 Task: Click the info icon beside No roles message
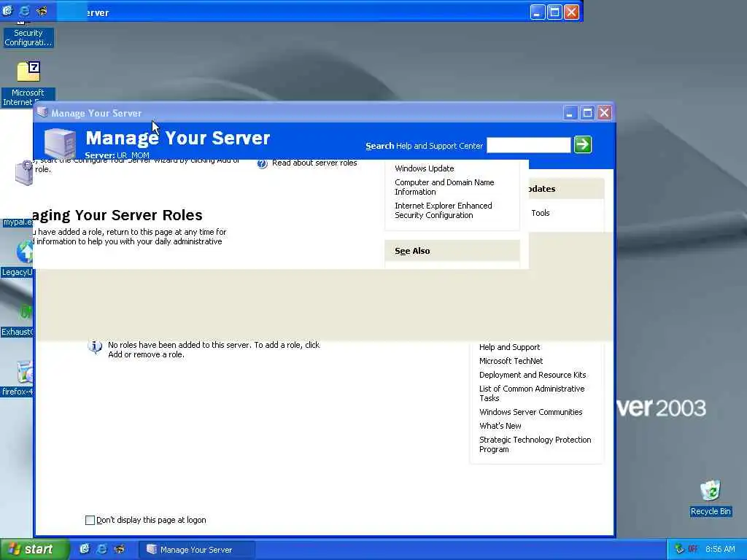[95, 346]
